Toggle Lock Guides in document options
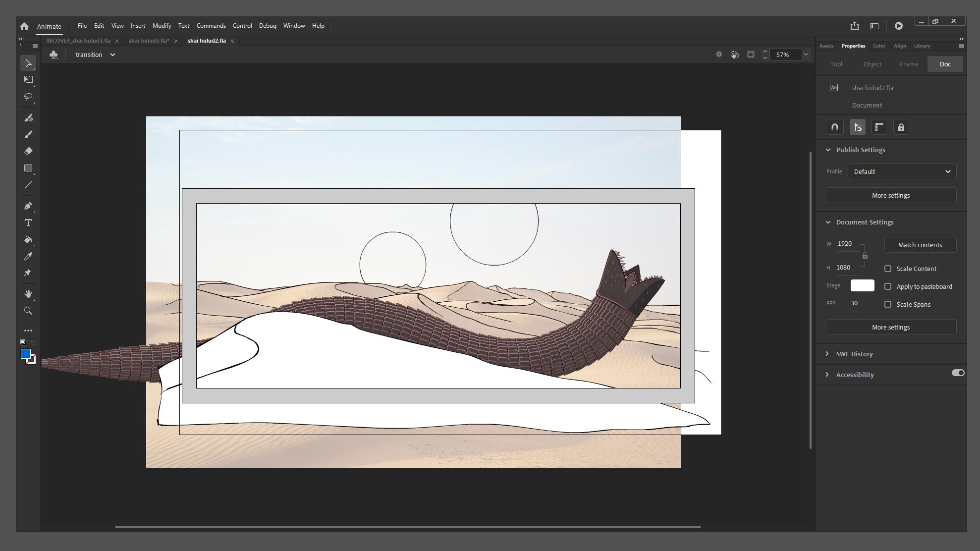The width and height of the screenshot is (980, 551). 901,127
